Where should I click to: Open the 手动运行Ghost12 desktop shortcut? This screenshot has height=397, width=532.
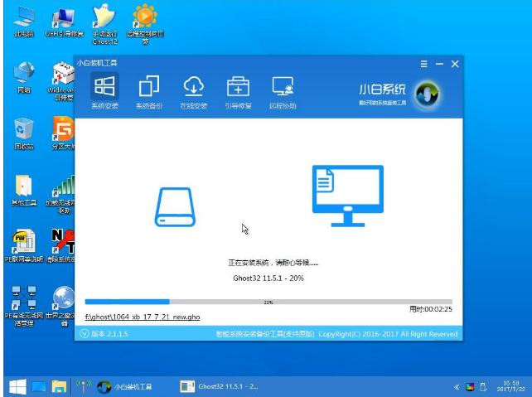tap(104, 17)
